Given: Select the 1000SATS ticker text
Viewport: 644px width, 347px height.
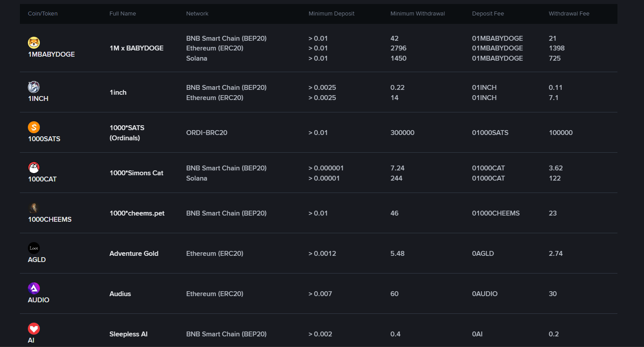Looking at the screenshot, I should coord(44,139).
